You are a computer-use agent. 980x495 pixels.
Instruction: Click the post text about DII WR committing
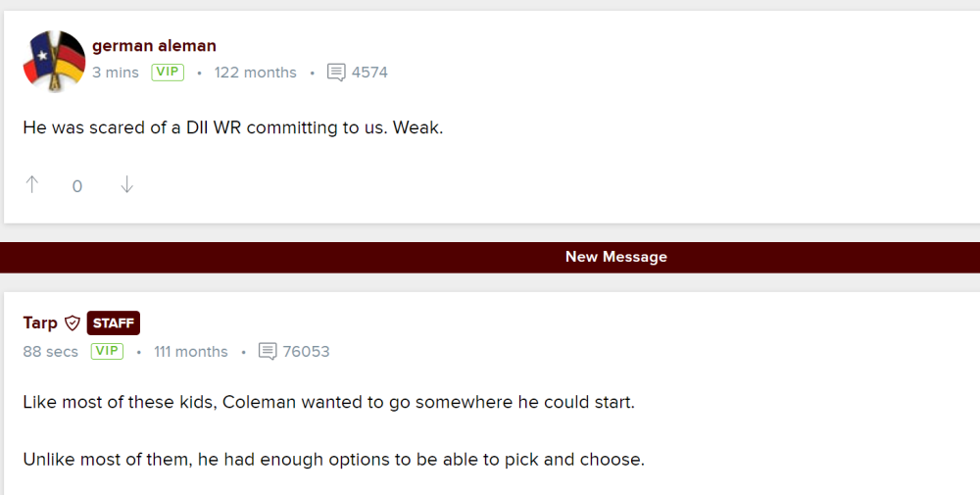tap(233, 128)
